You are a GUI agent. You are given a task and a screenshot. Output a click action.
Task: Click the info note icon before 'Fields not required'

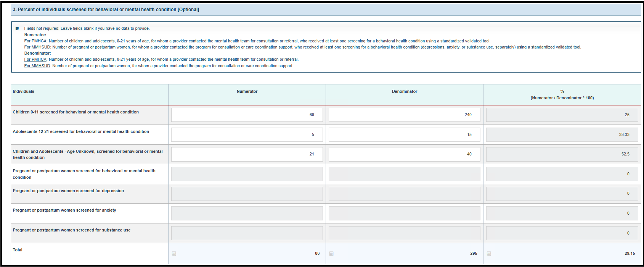pyautogui.click(x=17, y=29)
